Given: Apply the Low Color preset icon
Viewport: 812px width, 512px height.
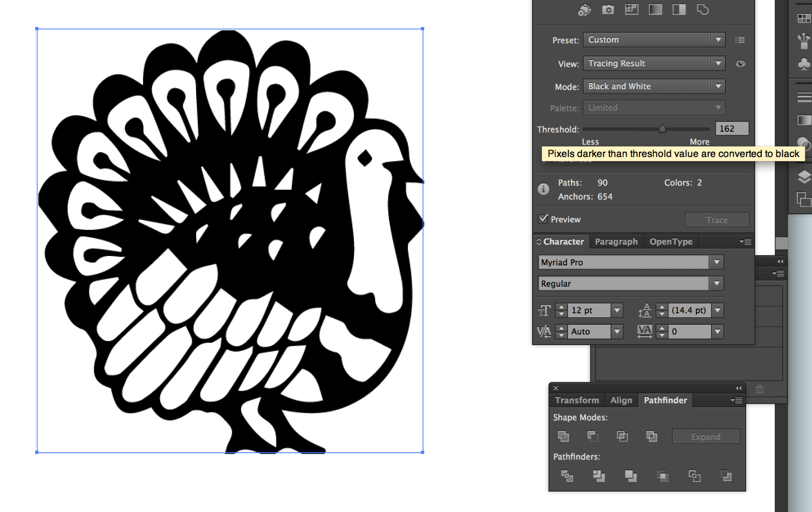Looking at the screenshot, I should (632, 9).
